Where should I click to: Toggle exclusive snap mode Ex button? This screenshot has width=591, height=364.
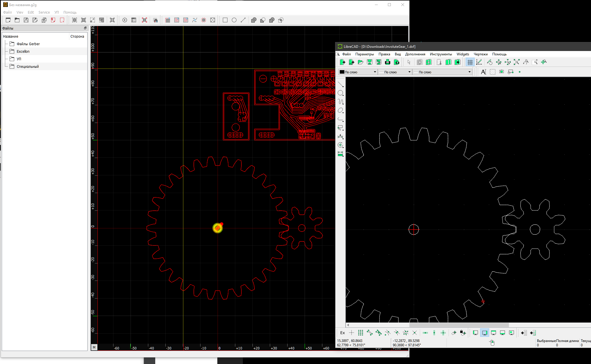(342, 333)
